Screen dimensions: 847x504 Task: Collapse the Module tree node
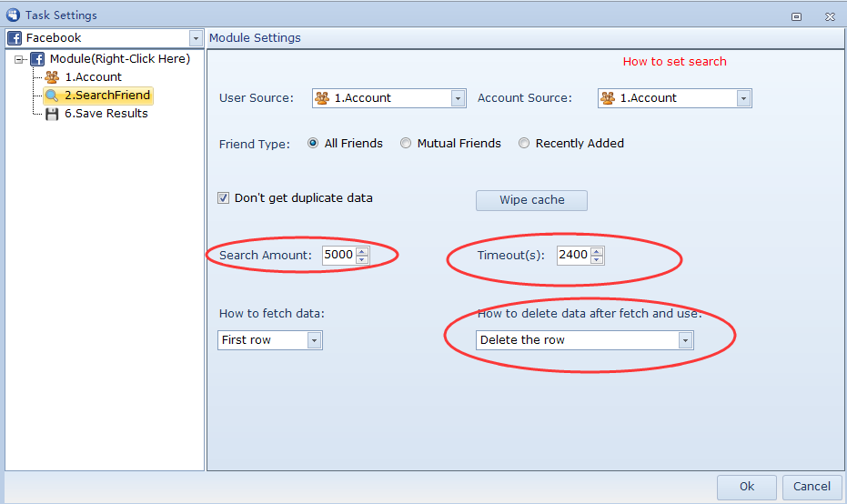coord(19,60)
